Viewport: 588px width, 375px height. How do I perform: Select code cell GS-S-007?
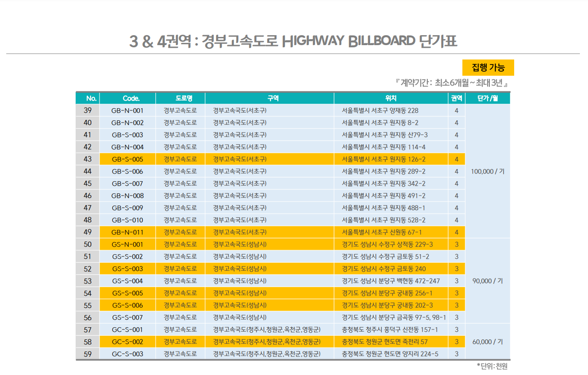pos(128,317)
